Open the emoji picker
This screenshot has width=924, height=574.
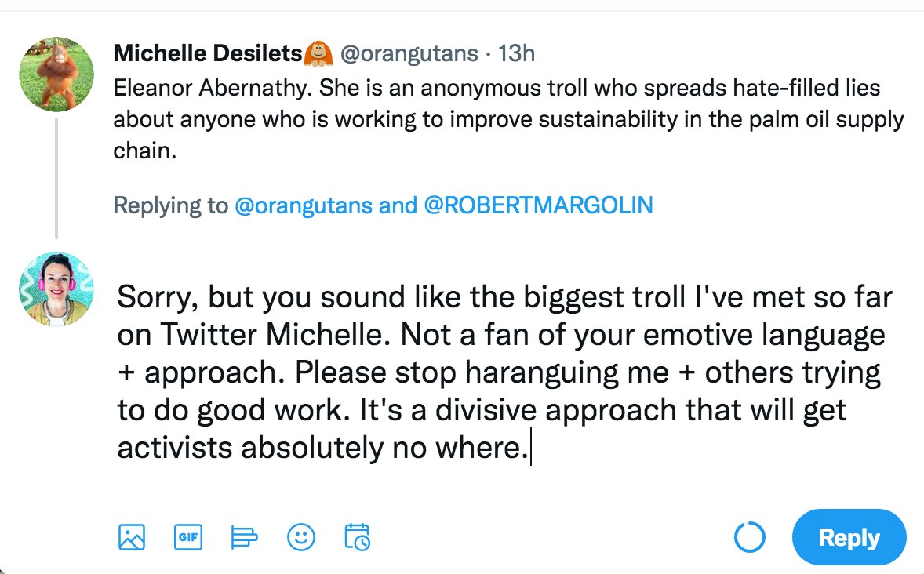point(301,537)
